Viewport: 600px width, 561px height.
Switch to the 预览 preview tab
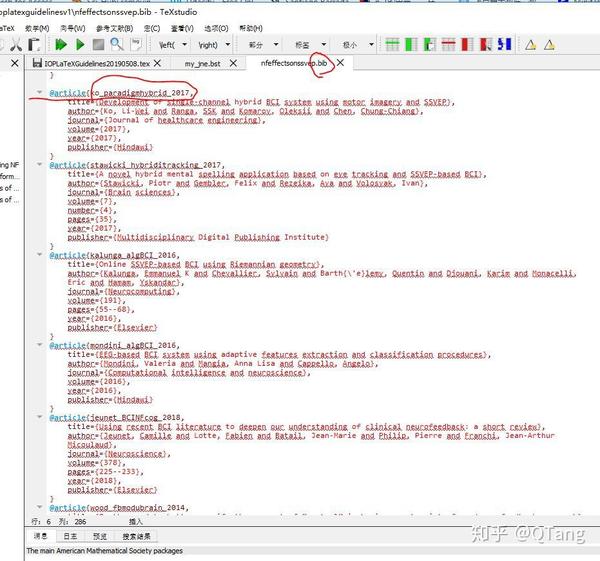coord(100,536)
